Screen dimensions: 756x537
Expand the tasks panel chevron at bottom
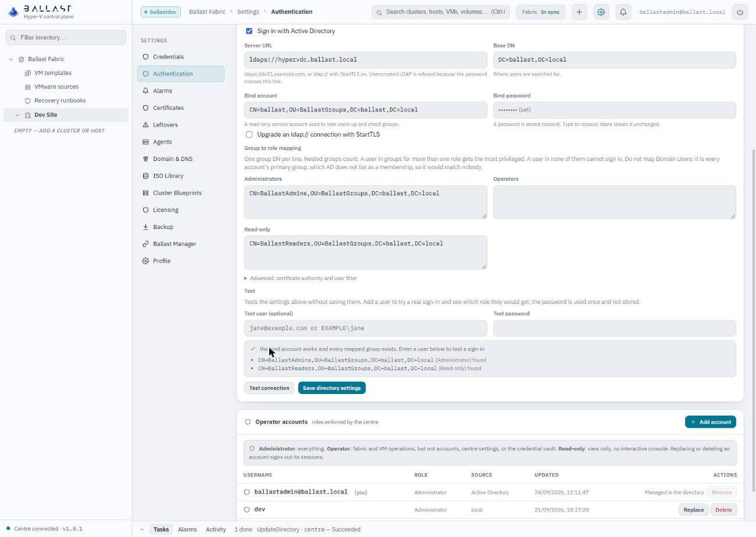point(142,529)
